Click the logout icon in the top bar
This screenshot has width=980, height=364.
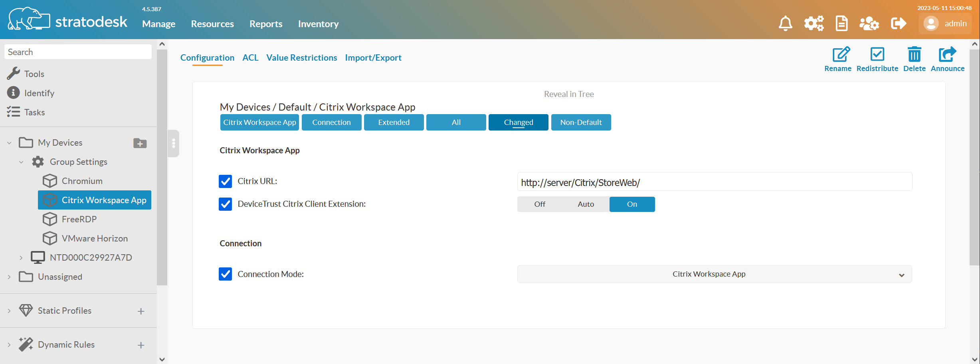click(898, 23)
